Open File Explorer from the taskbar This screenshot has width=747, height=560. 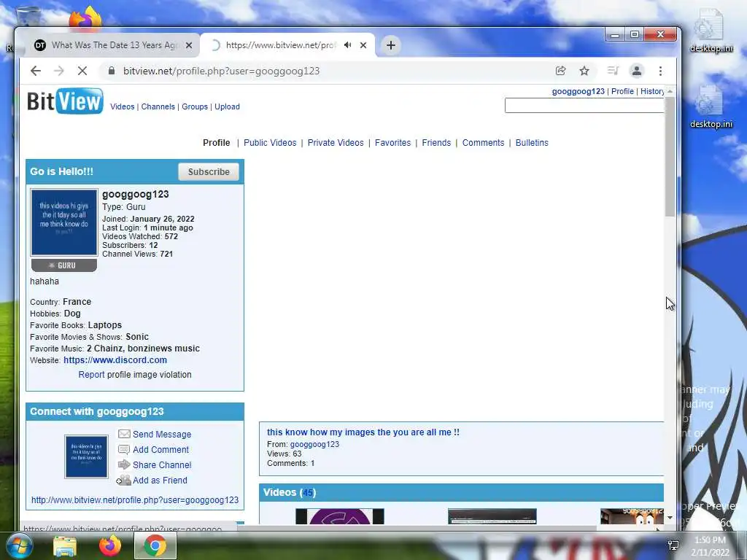click(65, 546)
